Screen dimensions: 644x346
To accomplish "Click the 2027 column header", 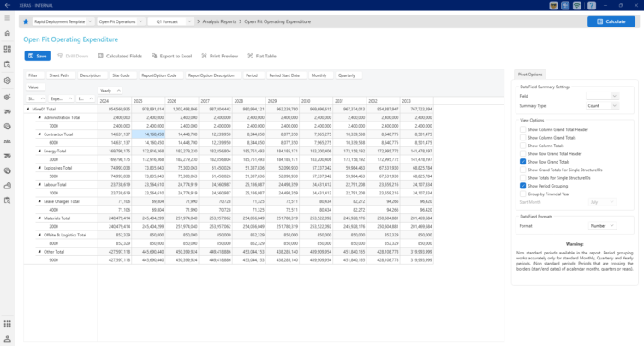I will [216, 101].
